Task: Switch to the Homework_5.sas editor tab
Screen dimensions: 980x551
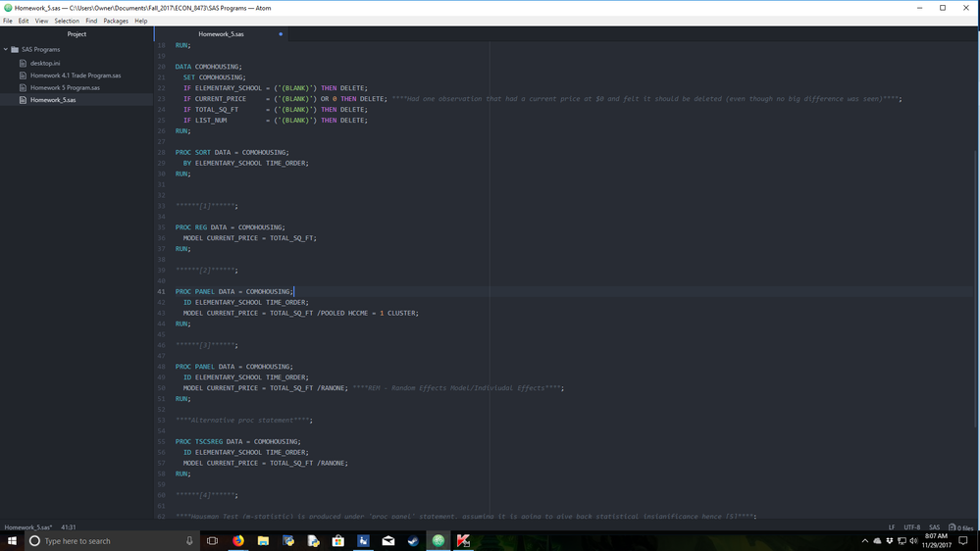Action: click(221, 34)
